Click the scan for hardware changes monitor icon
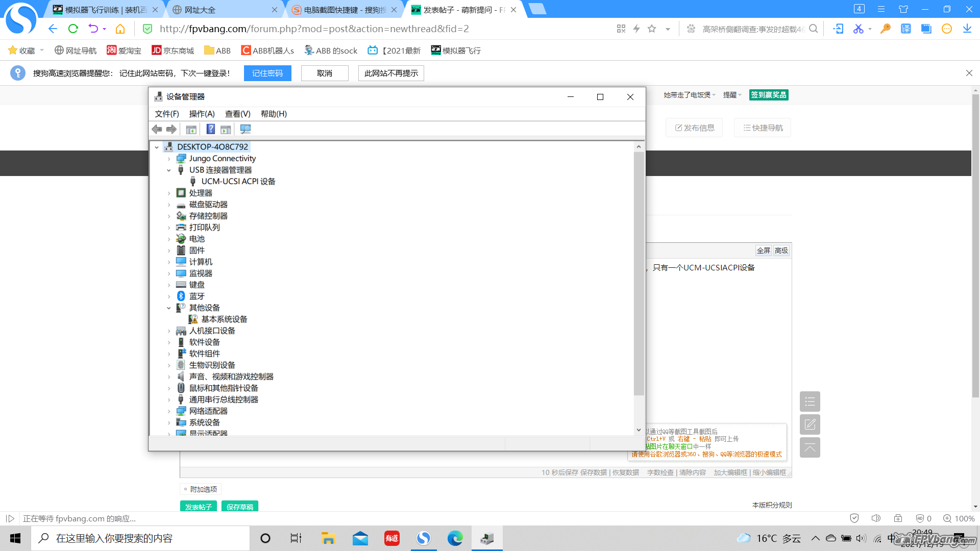Image resolution: width=980 pixels, height=551 pixels. pyautogui.click(x=246, y=129)
